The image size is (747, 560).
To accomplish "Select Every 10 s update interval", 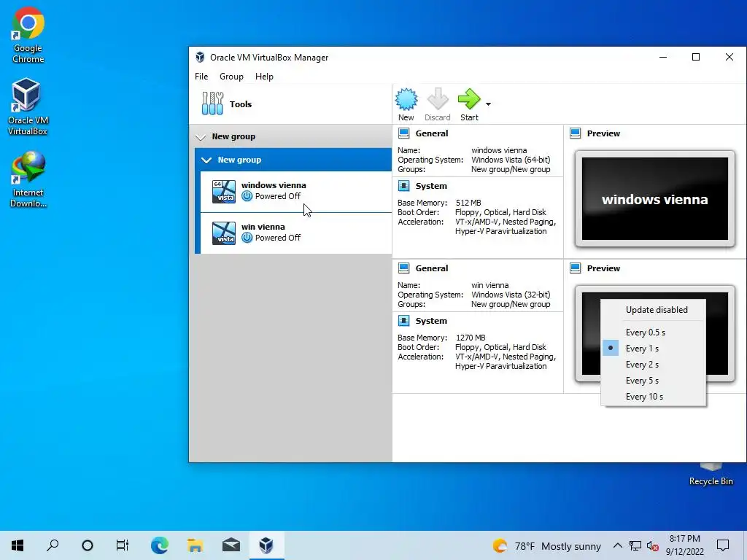I will [653, 397].
